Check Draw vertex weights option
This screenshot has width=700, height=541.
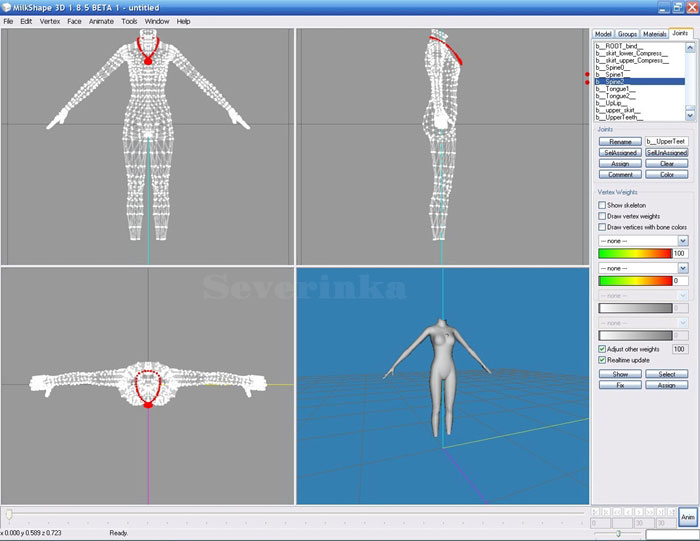[601, 216]
